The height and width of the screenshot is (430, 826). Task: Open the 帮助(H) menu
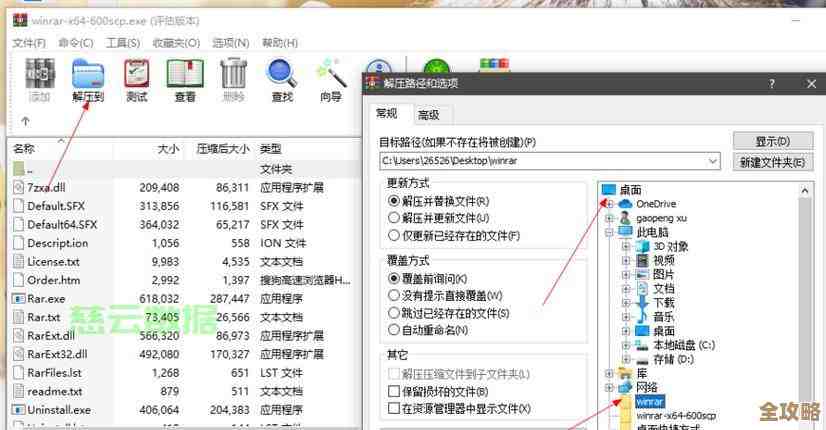280,43
